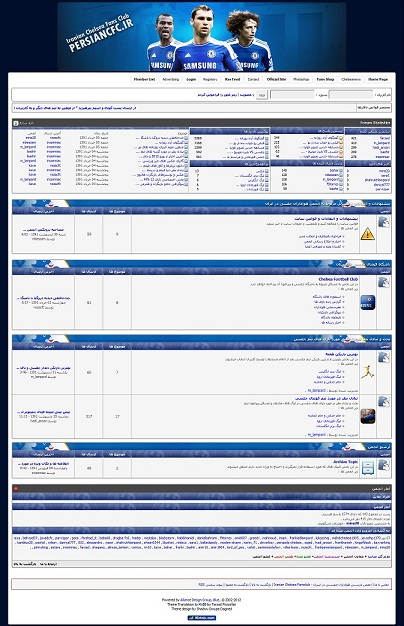Click the archive cabinet forum icon
This screenshot has width=404, height=626.
367,468
